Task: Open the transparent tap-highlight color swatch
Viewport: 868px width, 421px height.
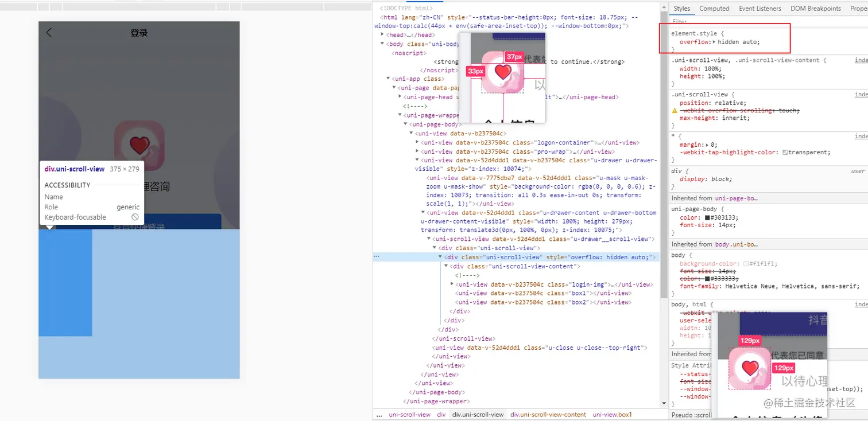Action: coord(785,153)
